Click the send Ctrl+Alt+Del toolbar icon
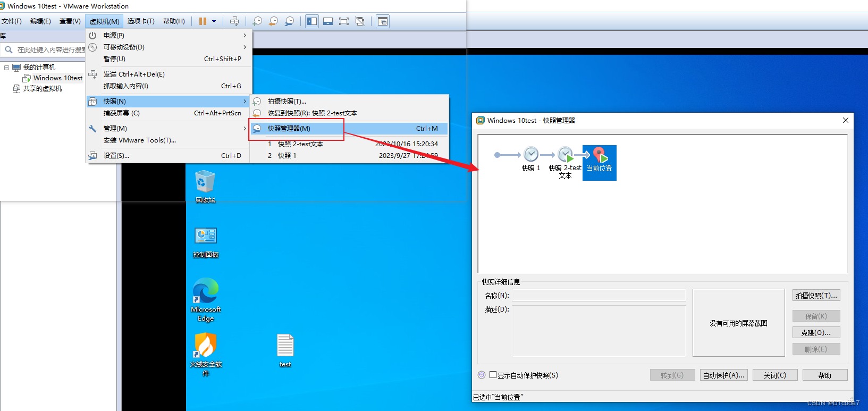The height and width of the screenshot is (411, 868). (234, 21)
